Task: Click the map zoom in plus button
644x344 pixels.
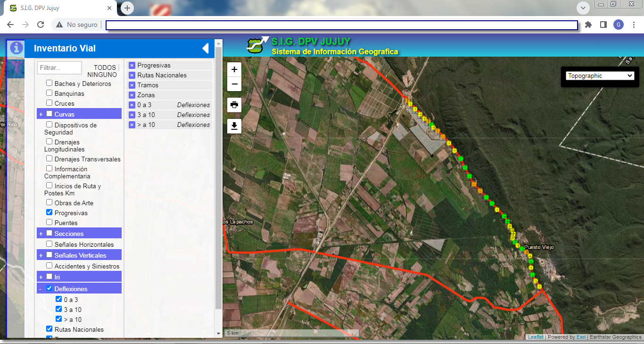Action: coord(234,69)
